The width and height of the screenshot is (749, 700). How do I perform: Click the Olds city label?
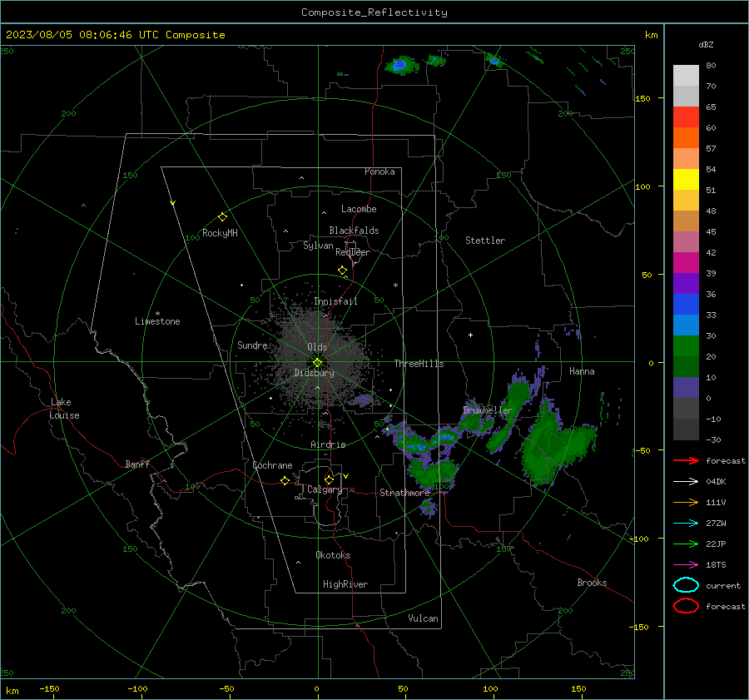317,347
